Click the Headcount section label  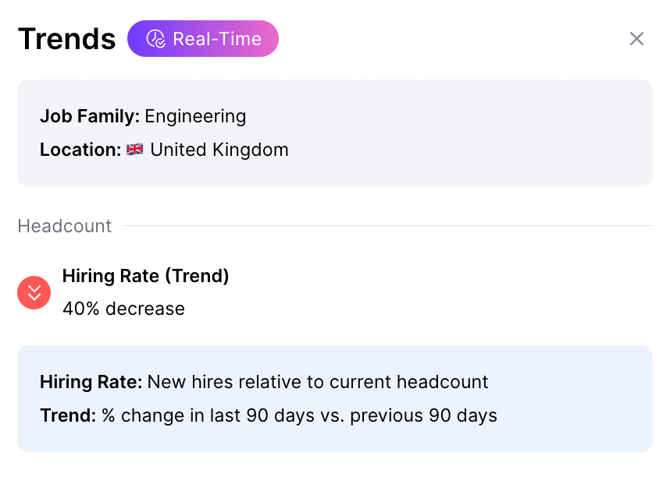coord(65,226)
